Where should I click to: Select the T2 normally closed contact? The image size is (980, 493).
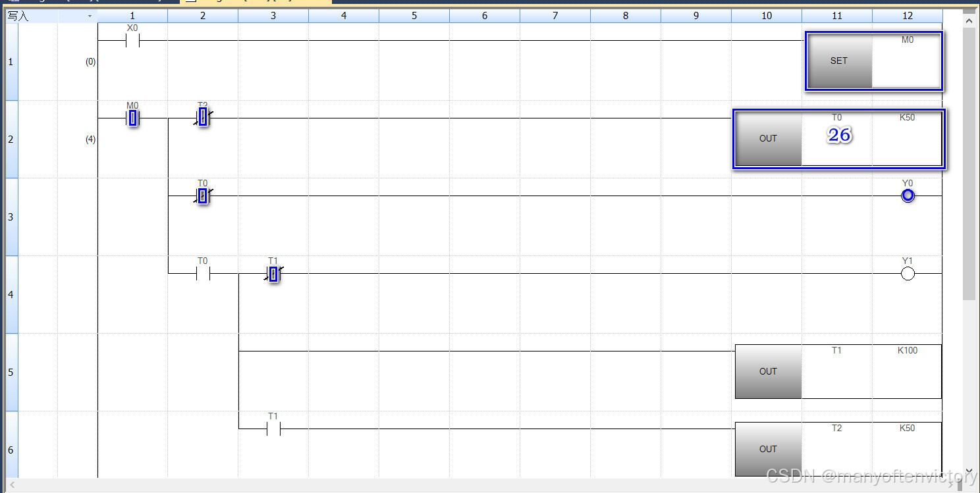(203, 117)
